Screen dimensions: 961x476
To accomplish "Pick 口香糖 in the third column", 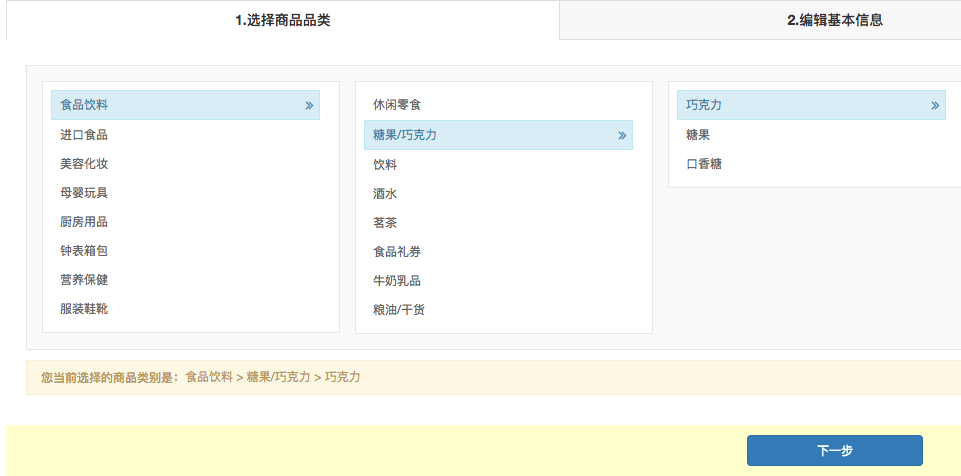I will 704,164.
